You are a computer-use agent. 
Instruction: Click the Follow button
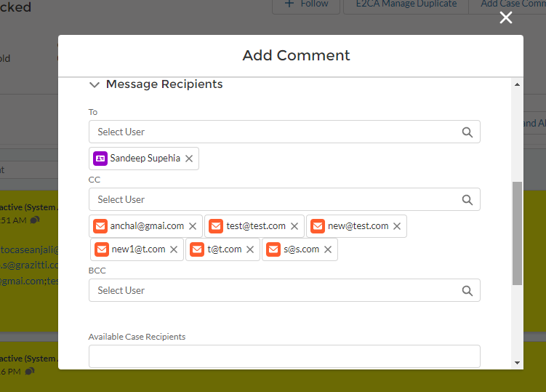(x=306, y=4)
